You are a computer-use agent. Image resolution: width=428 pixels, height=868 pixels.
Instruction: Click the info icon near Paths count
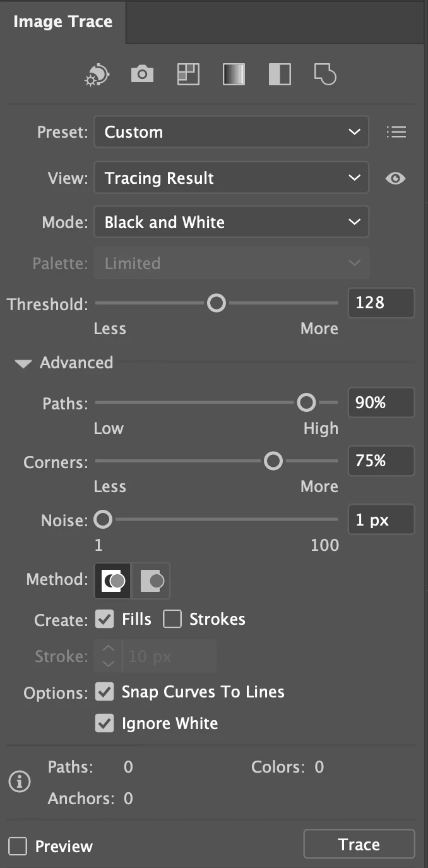(x=20, y=783)
